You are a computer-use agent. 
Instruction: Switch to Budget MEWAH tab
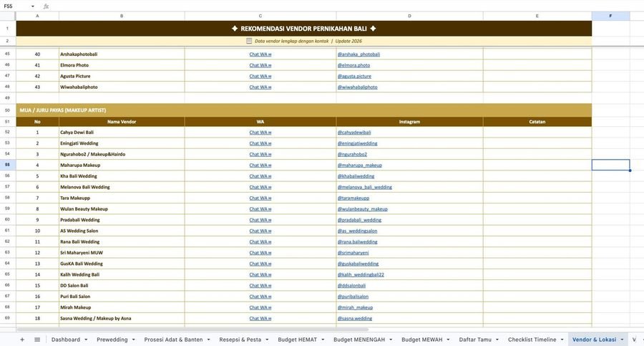click(421, 340)
